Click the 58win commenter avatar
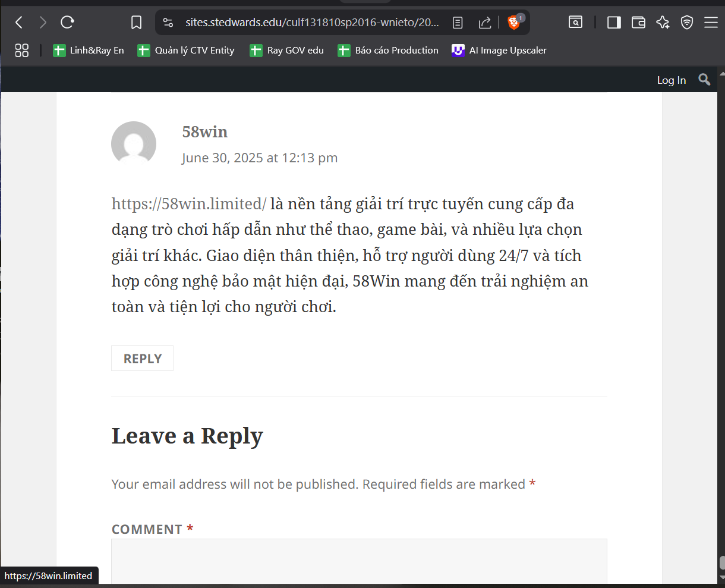The height and width of the screenshot is (588, 725). tap(134, 144)
